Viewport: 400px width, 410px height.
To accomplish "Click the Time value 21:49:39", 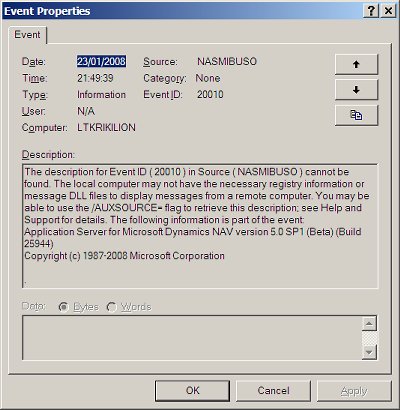I will click(x=95, y=78).
